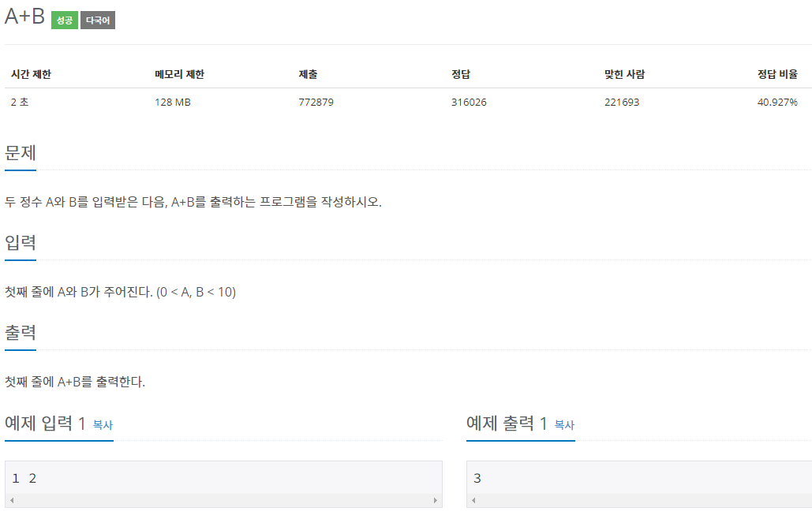
Task: Click the problem description starting 두 정수 A와 B를
Action: coord(193,202)
